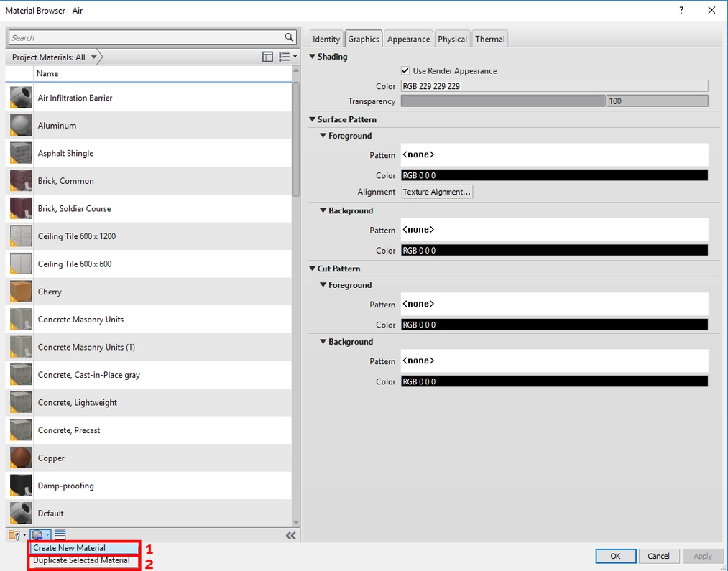Open the material library options folder icon
Image resolution: width=728 pixels, height=571 pixels.
click(x=11, y=534)
